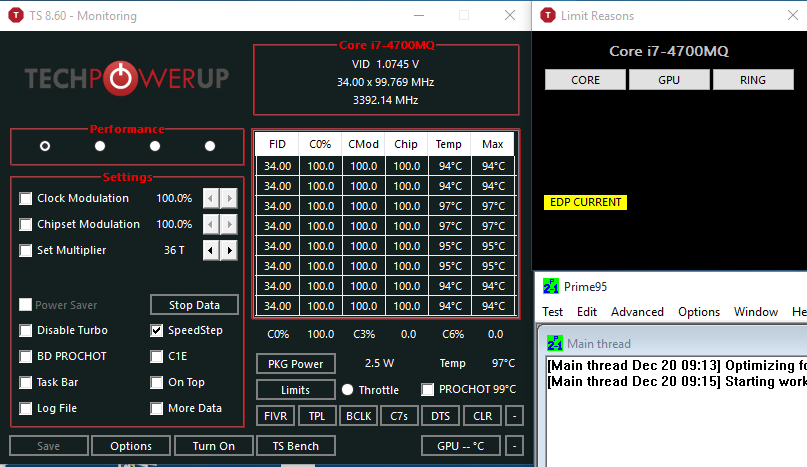Image resolution: width=807 pixels, height=467 pixels.
Task: Check the On Top checkbox
Action: (156, 382)
